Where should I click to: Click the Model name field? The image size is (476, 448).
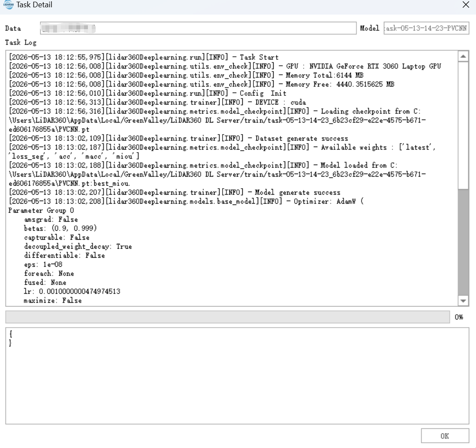426,28
